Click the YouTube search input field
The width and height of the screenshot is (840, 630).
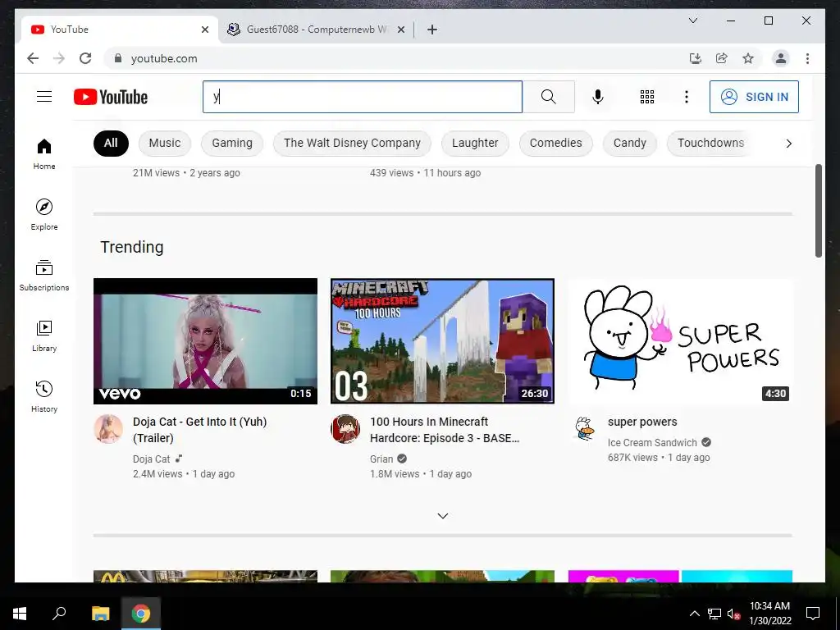coord(362,97)
